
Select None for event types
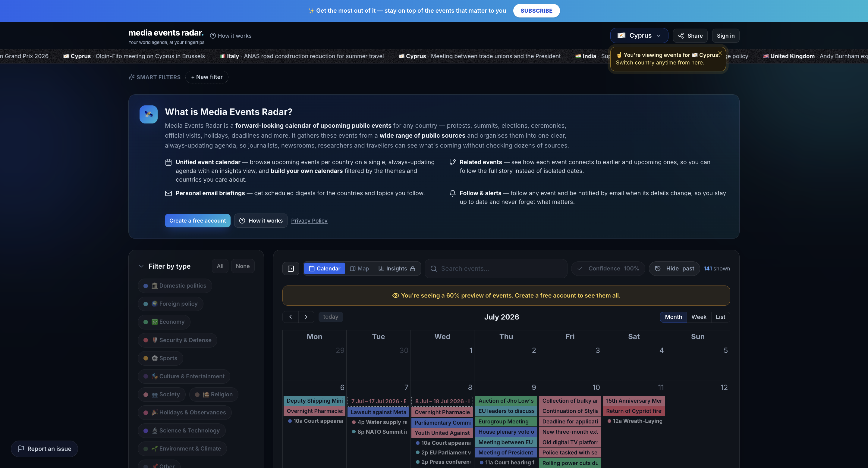click(243, 266)
